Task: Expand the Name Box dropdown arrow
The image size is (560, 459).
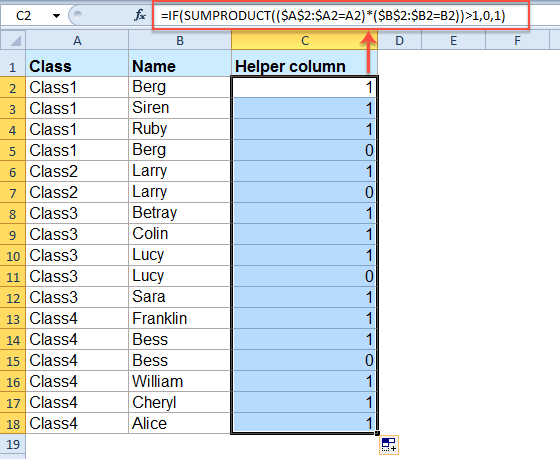Action: (56, 16)
